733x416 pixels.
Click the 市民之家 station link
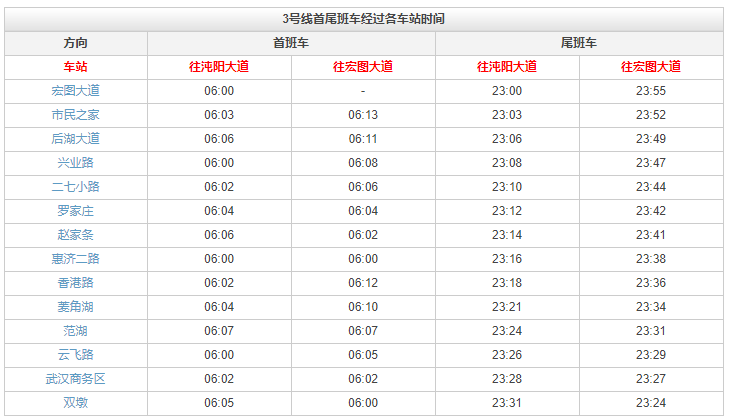75,115
